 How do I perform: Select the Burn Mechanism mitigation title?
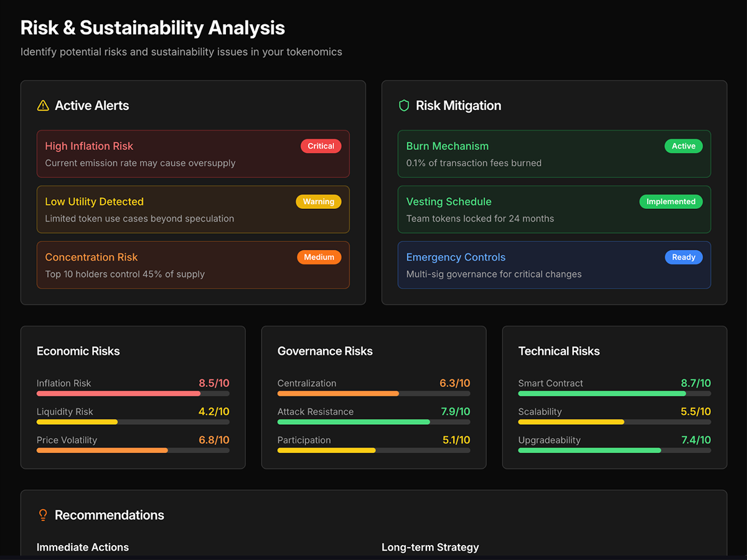pyautogui.click(x=448, y=146)
